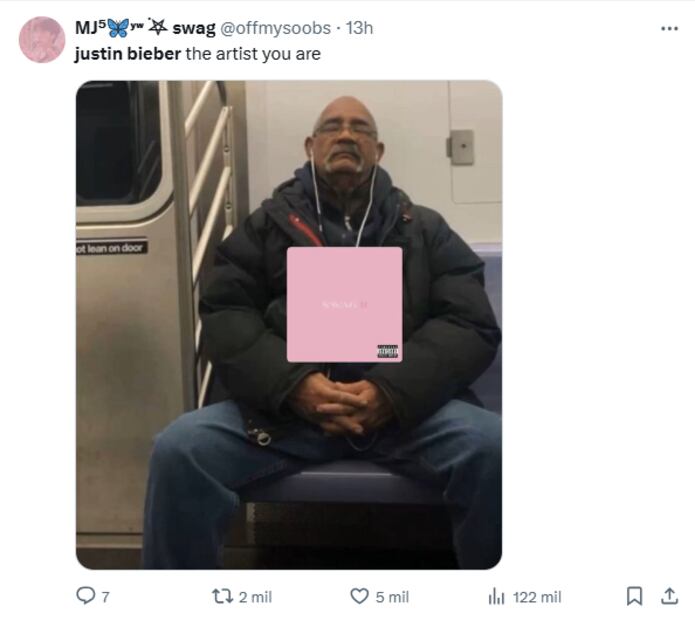The width and height of the screenshot is (695, 620).
Task: Open the pink profile avatar
Action: [42, 39]
